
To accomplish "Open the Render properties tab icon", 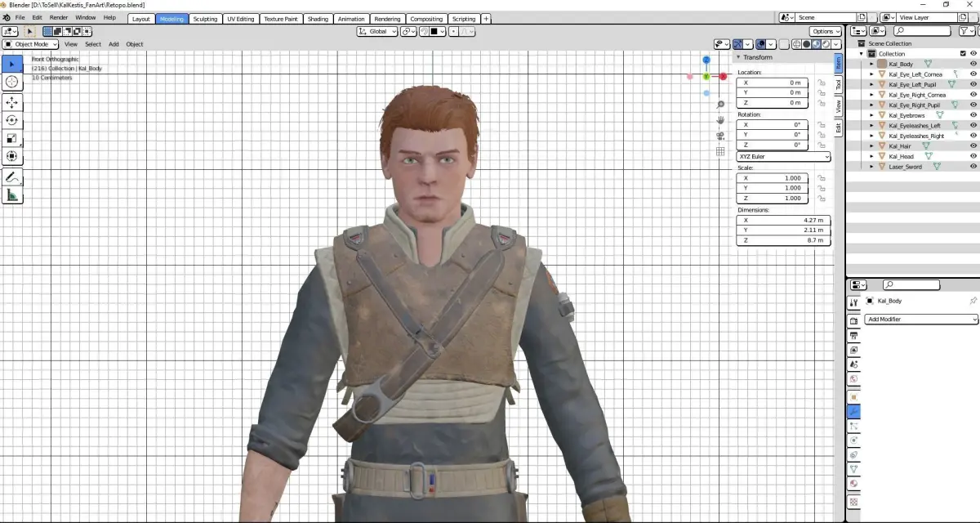I will click(x=853, y=321).
